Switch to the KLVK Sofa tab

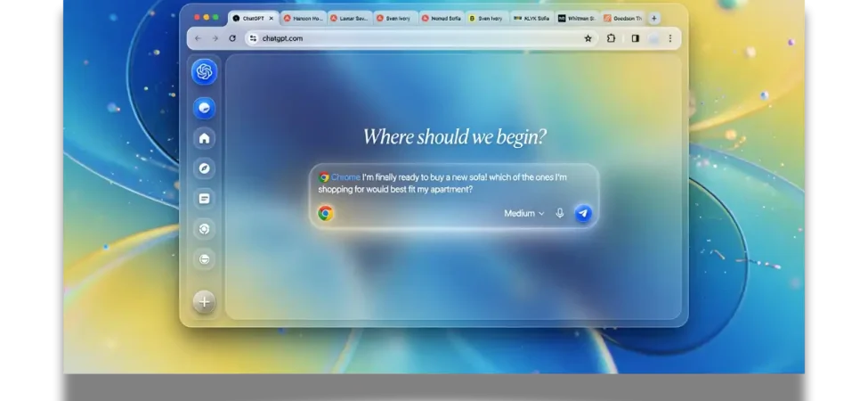tap(532, 19)
